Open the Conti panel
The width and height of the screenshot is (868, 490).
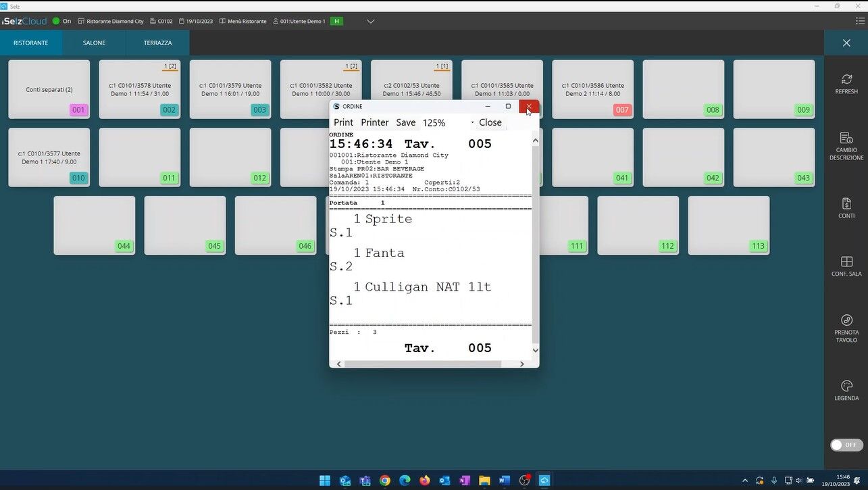pyautogui.click(x=846, y=208)
